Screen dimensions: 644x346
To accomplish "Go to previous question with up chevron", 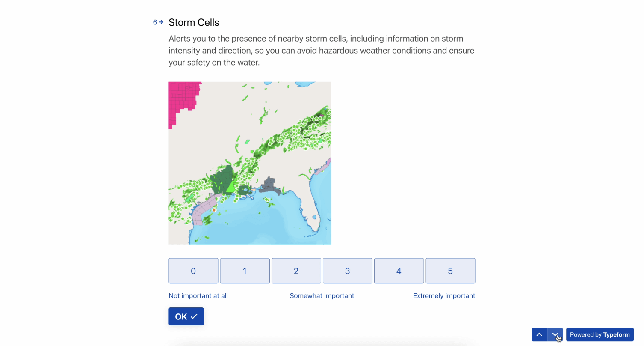I will pos(539,334).
